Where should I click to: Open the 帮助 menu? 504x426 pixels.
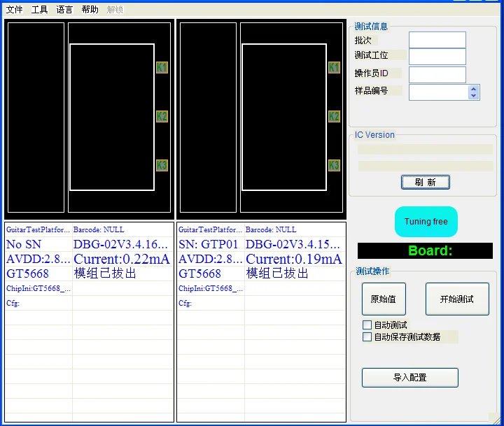pyautogui.click(x=90, y=10)
